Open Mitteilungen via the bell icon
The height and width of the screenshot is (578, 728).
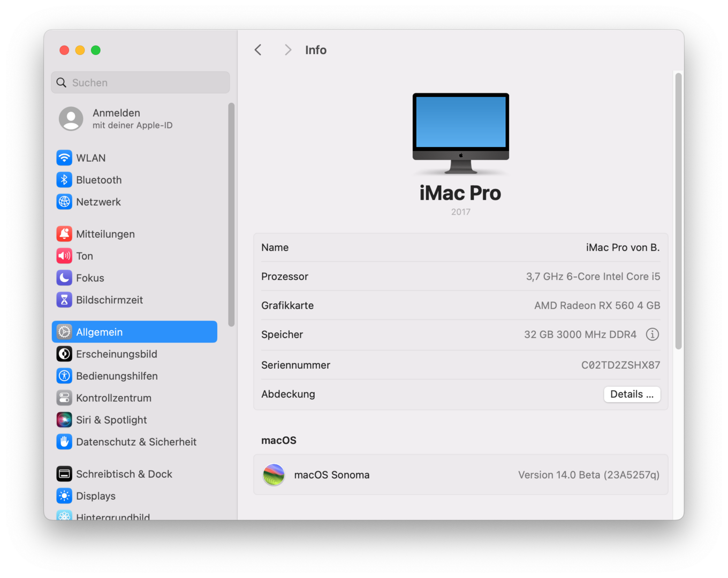pos(64,234)
